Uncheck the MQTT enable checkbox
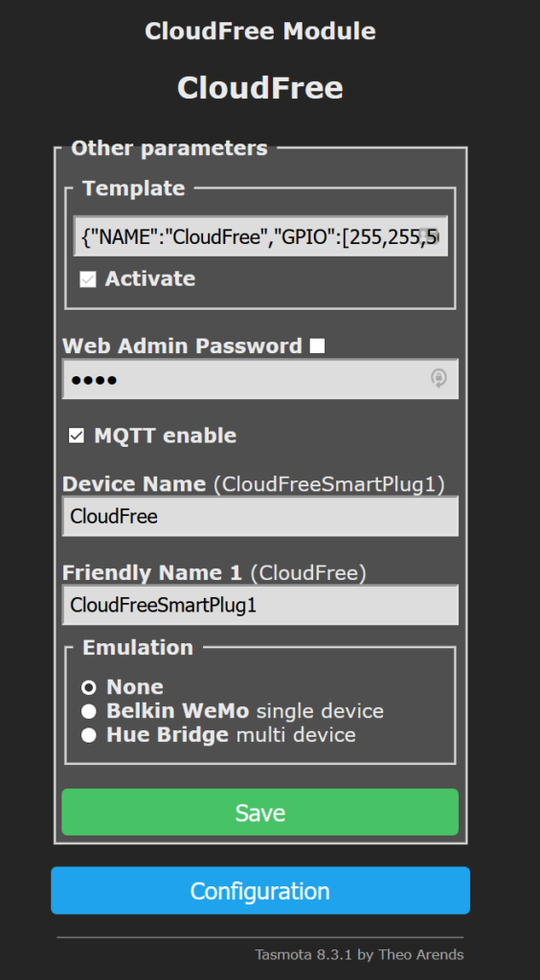The image size is (540, 980). 77,435
